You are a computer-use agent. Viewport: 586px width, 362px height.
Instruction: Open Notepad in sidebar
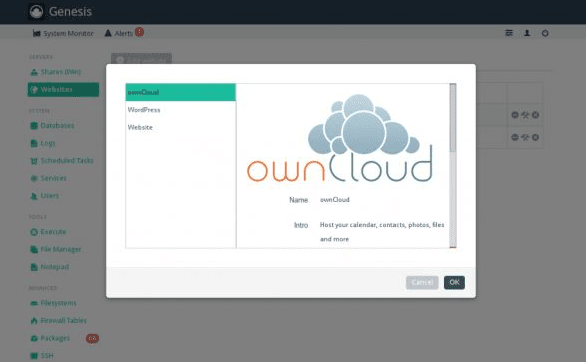[50, 267]
